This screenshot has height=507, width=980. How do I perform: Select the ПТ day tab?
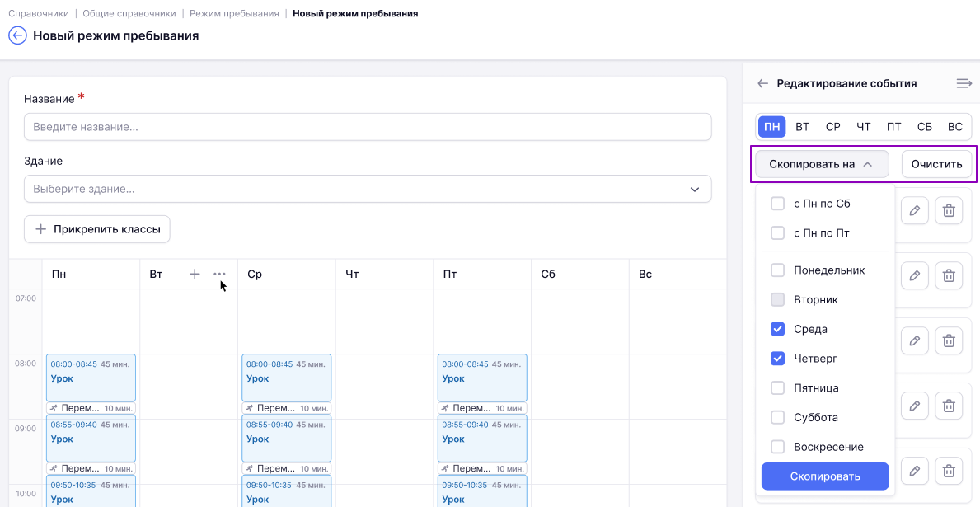(893, 127)
